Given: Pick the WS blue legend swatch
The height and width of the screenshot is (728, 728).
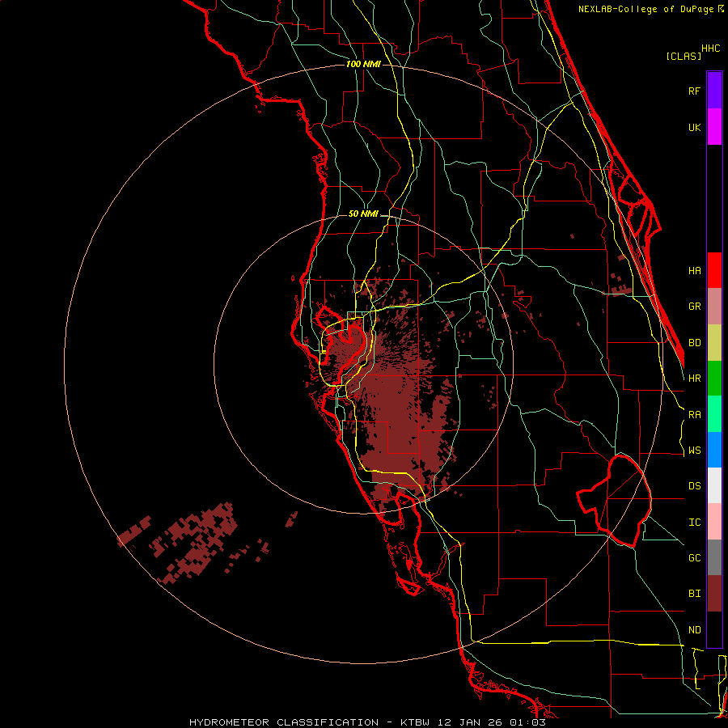Looking at the screenshot, I should [x=714, y=450].
